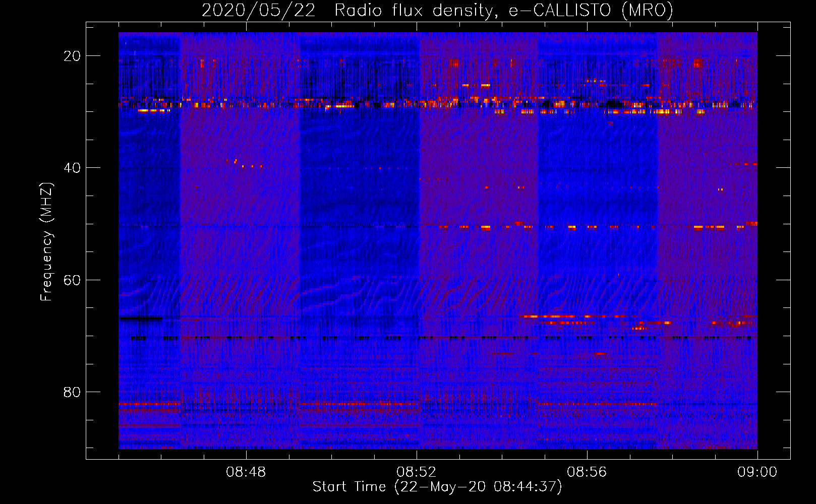Click the 08:48 time tick label
816x504 pixels.
tap(246, 472)
